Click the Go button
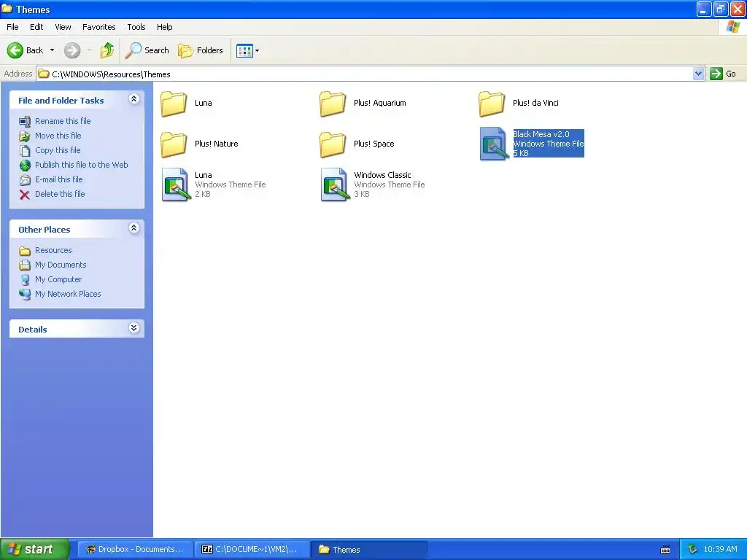This screenshot has width=747, height=560. coord(723,74)
